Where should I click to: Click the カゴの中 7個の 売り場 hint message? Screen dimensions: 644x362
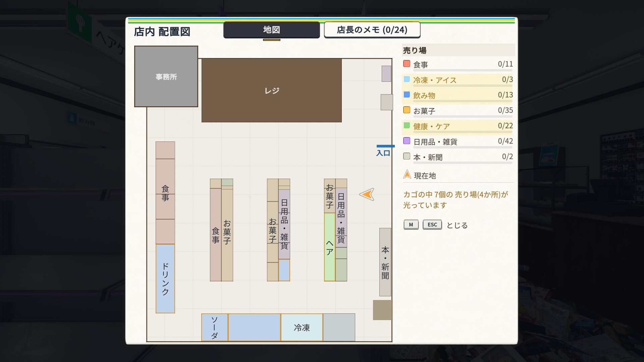[455, 200]
